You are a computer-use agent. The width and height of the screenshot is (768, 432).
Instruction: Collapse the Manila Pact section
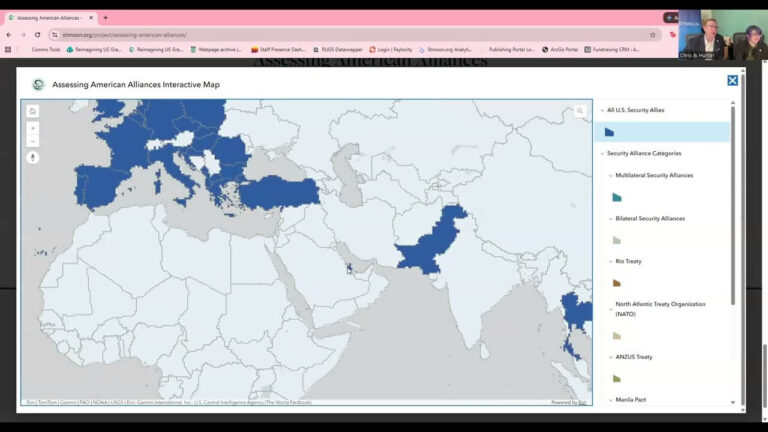coord(611,400)
